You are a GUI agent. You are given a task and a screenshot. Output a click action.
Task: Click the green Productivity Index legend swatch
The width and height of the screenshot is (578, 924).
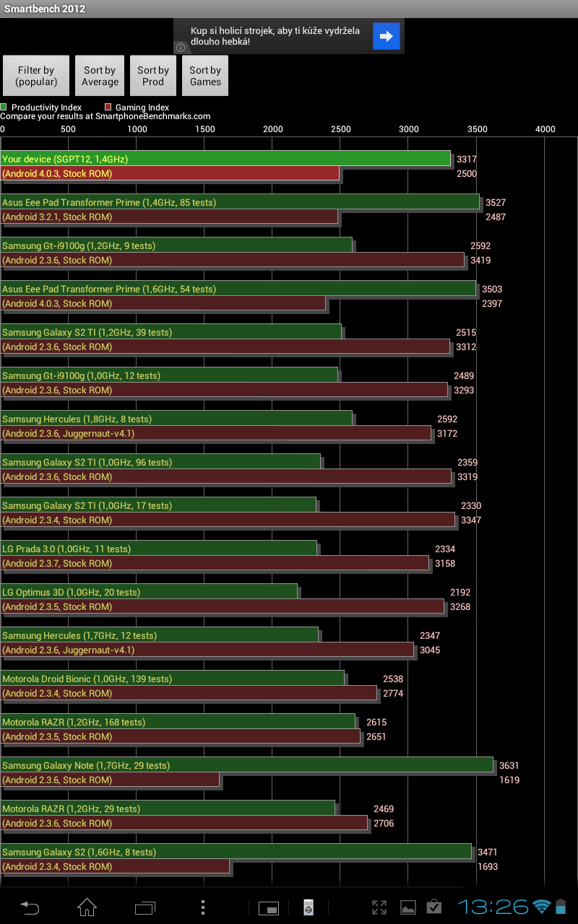[4, 107]
